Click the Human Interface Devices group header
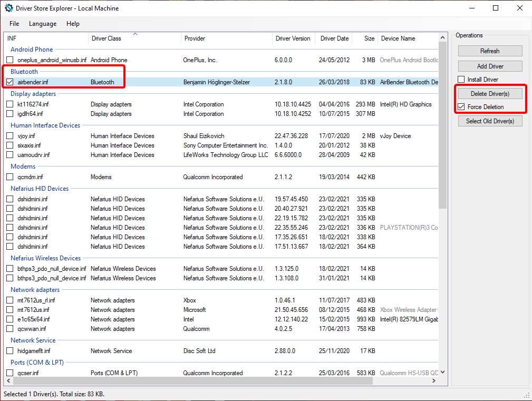Image resolution: width=532 pixels, height=401 pixels. (x=45, y=125)
